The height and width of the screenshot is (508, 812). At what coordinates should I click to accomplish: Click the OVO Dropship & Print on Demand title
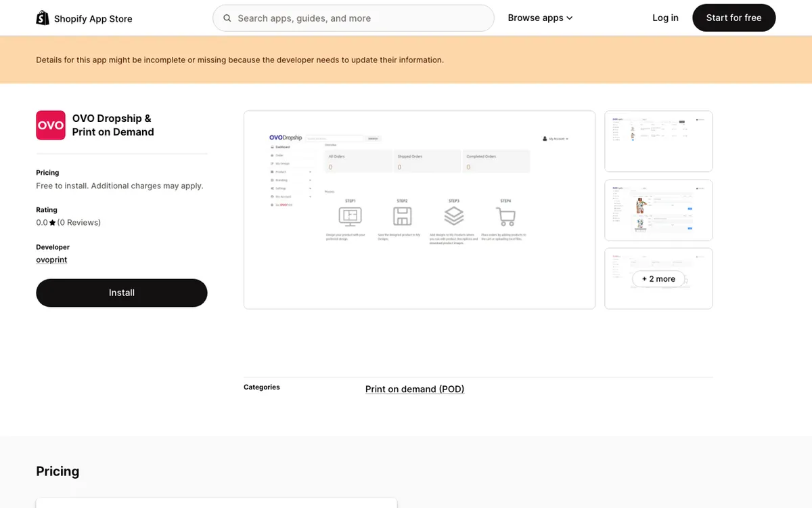point(113,125)
